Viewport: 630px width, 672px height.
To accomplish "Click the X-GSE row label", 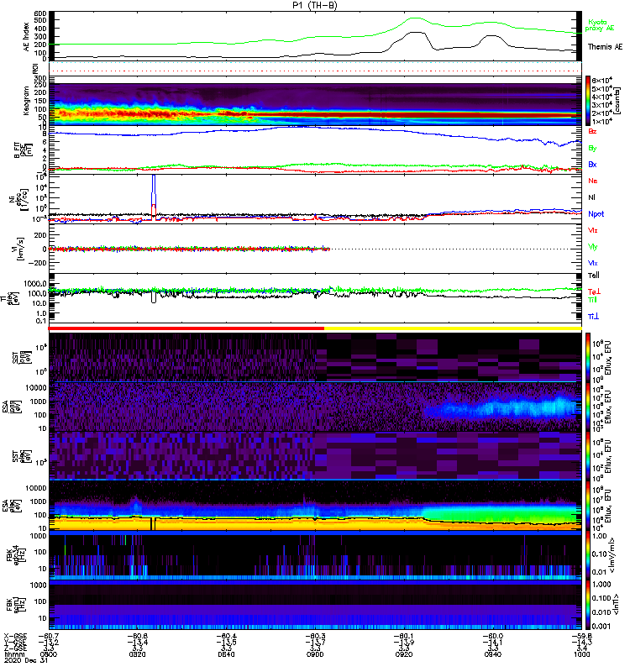I will [15, 636].
